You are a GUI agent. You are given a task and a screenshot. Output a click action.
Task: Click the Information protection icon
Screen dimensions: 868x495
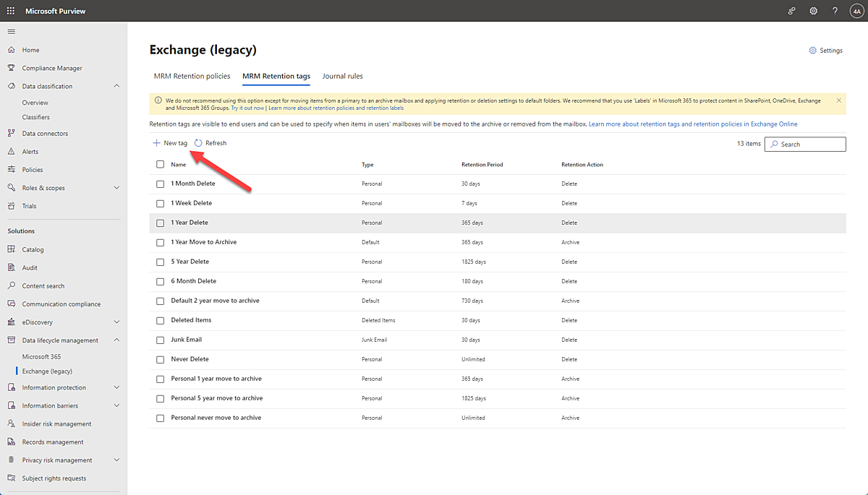(x=11, y=387)
